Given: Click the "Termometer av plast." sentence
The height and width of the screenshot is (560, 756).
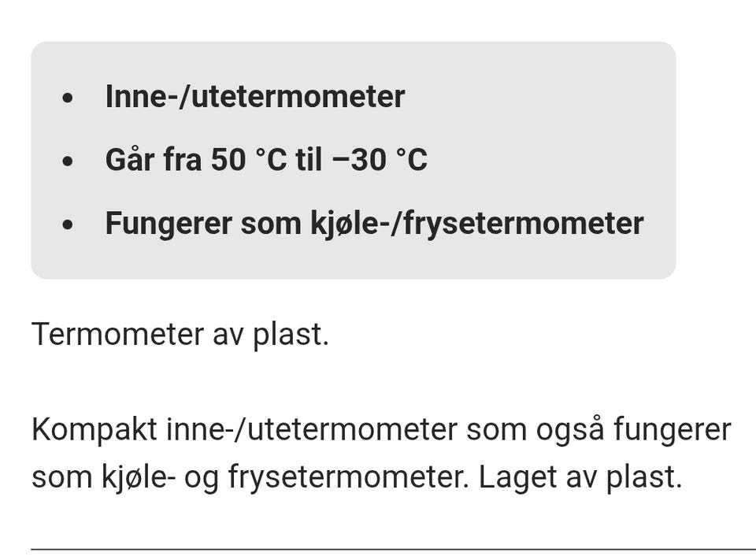Looking at the screenshot, I should [180, 334].
